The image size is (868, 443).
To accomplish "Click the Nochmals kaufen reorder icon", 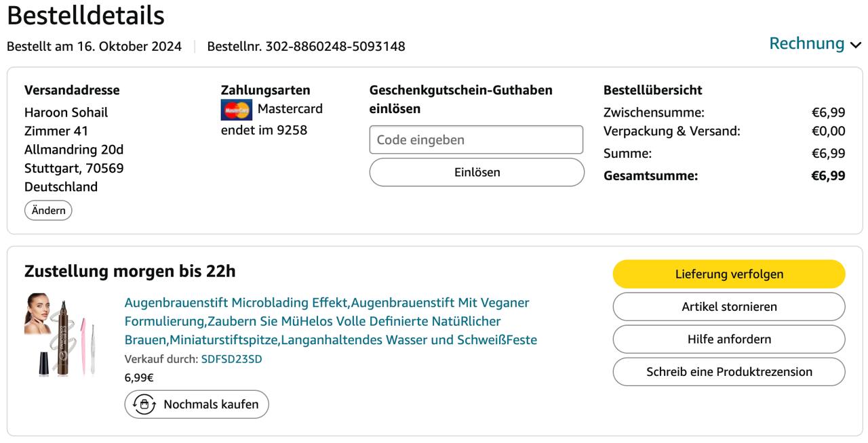I will click(x=144, y=404).
